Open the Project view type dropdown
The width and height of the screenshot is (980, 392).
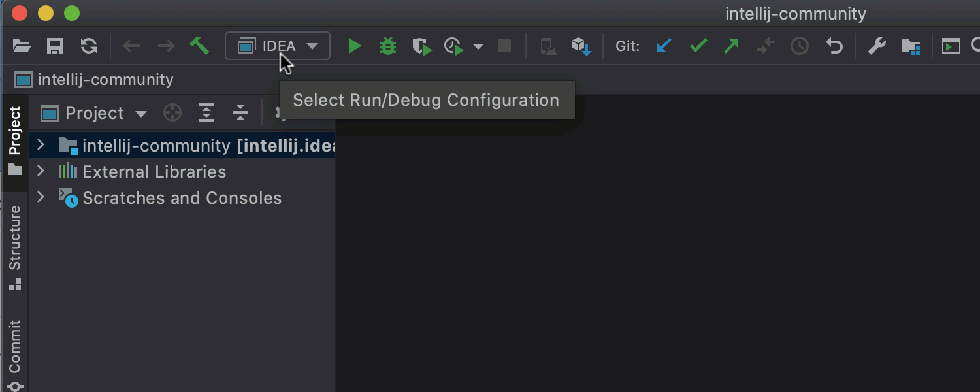[94, 113]
